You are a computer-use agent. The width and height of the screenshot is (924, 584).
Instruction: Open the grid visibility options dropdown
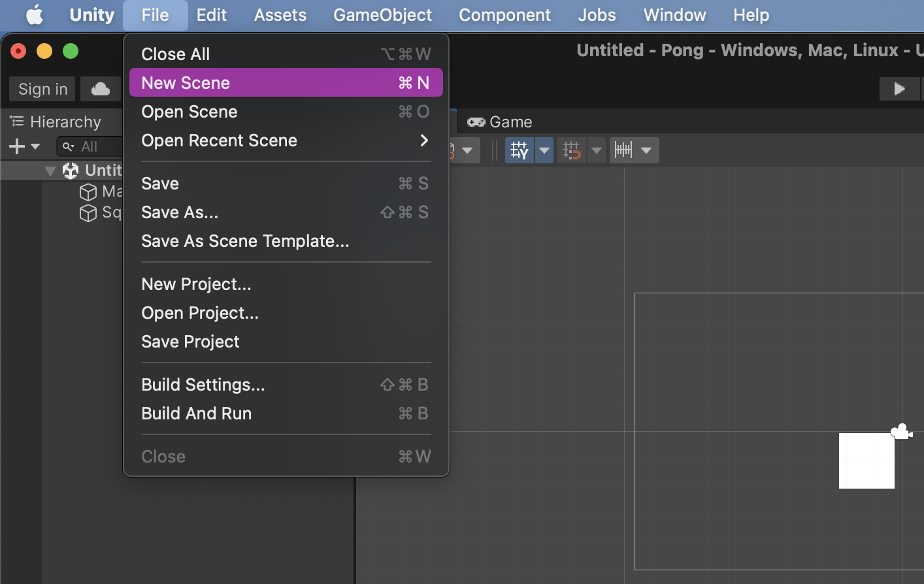click(544, 150)
